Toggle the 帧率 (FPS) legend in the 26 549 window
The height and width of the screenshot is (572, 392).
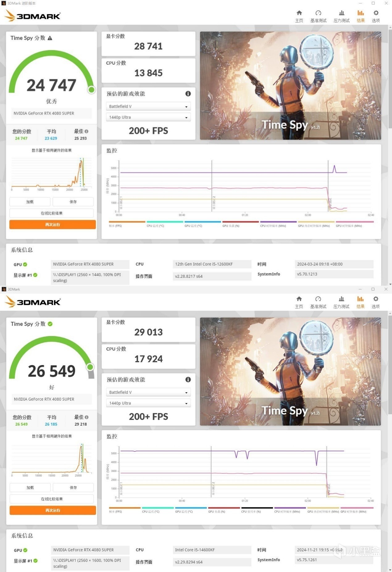point(125,510)
